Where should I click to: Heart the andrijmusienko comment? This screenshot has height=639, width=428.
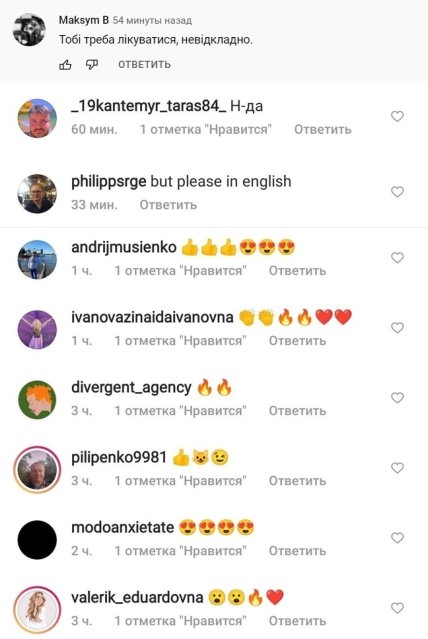click(x=397, y=258)
